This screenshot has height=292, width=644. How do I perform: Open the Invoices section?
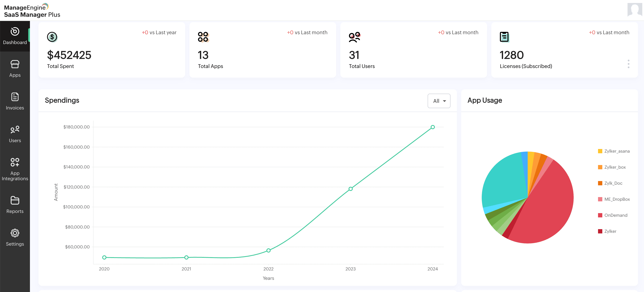pyautogui.click(x=15, y=101)
